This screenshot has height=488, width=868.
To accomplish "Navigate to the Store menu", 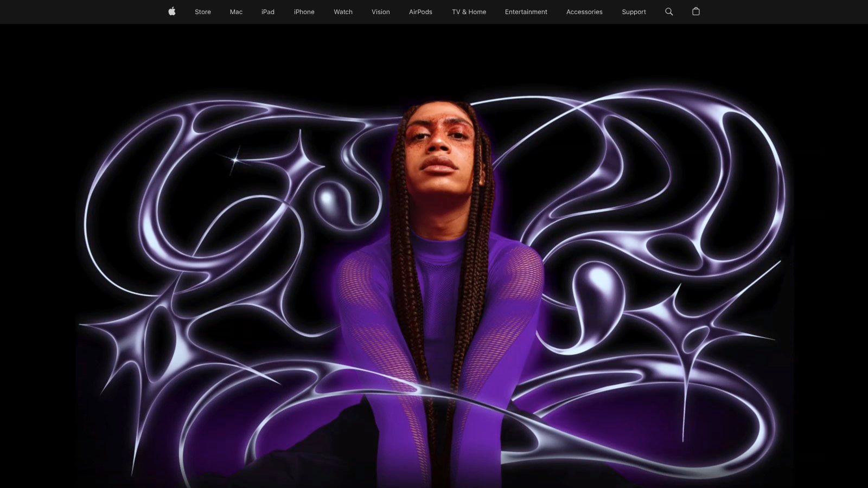I will tap(202, 11).
